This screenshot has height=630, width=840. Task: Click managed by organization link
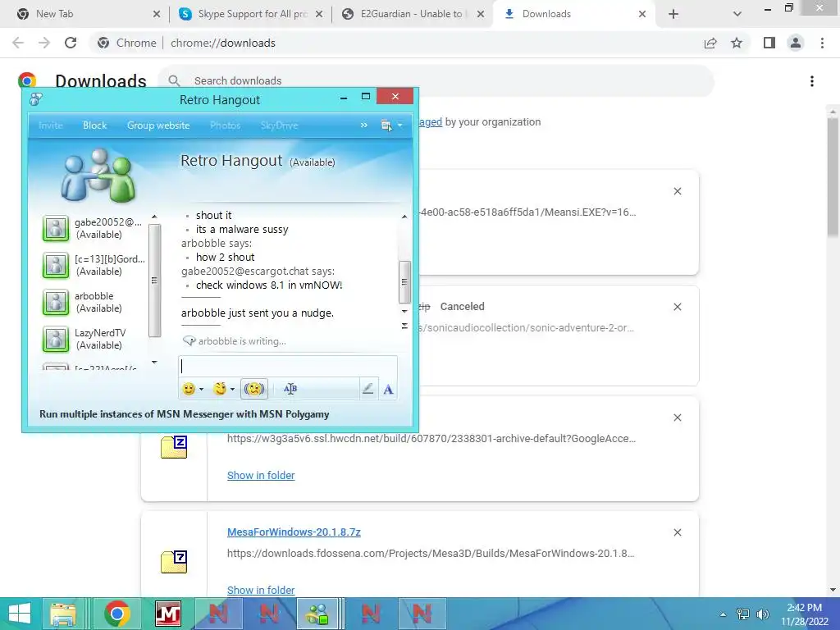point(430,122)
